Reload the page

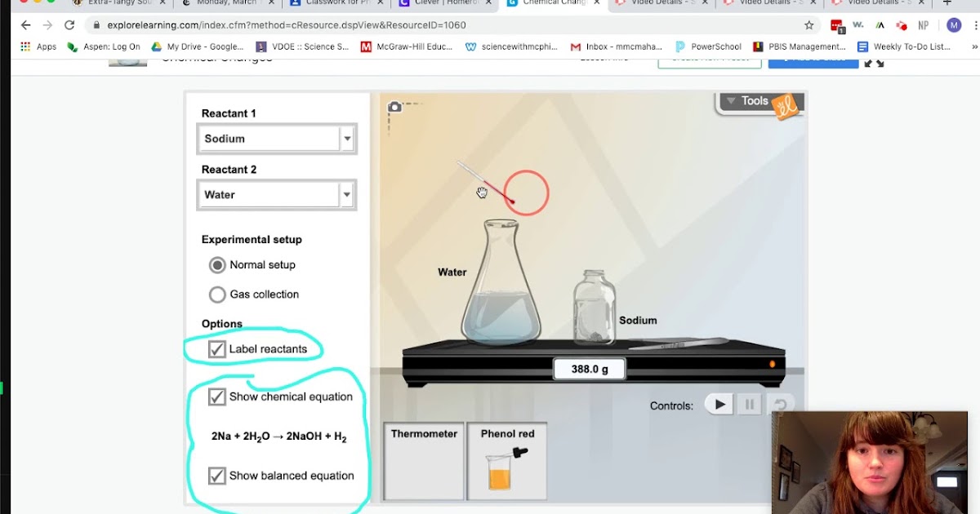69,25
